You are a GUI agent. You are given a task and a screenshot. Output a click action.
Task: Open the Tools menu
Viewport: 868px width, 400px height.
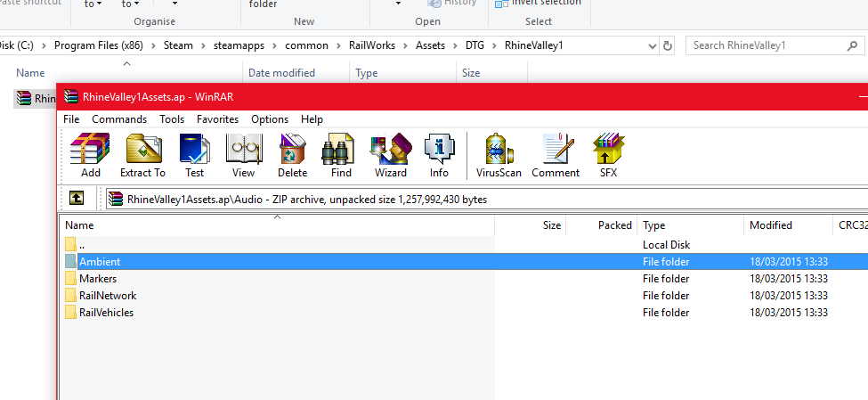click(172, 119)
